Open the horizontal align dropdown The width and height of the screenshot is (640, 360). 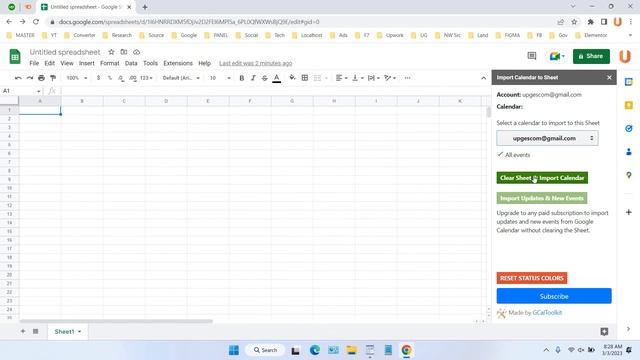point(341,78)
